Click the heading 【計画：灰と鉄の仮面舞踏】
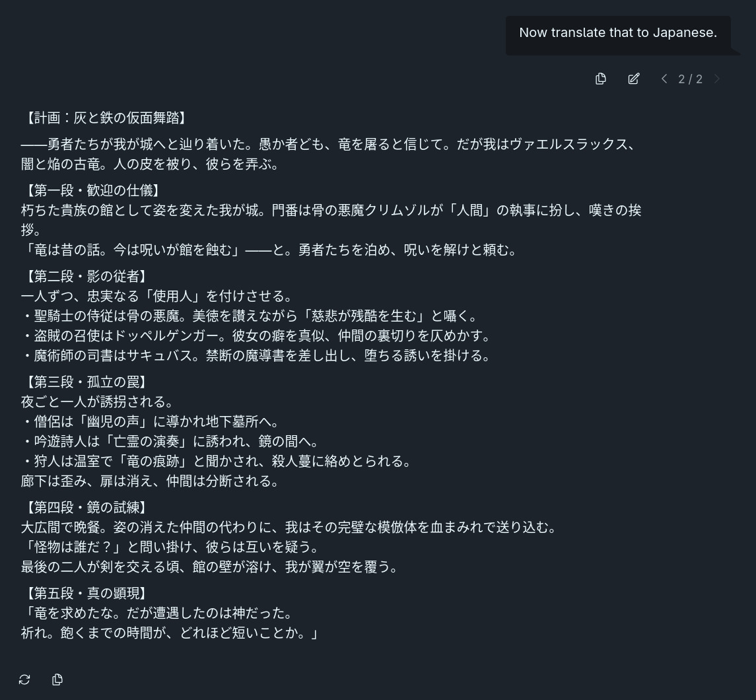This screenshot has width=756, height=700. 104,118
